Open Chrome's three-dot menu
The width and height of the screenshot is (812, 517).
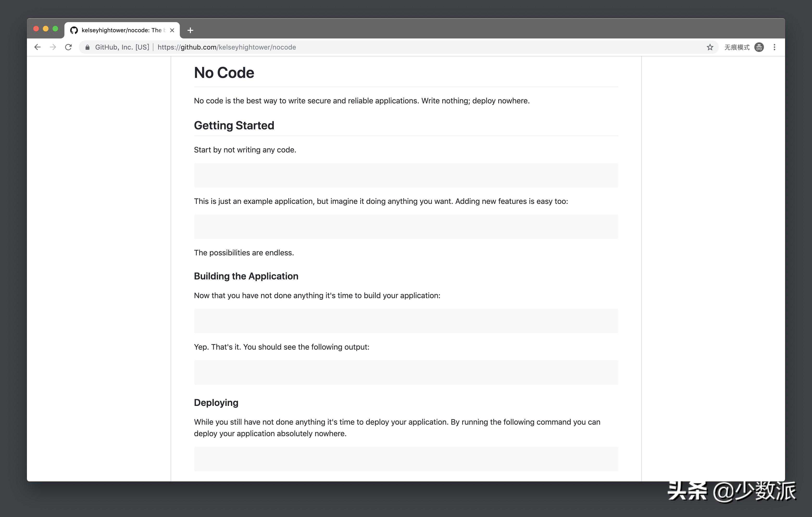pos(774,47)
